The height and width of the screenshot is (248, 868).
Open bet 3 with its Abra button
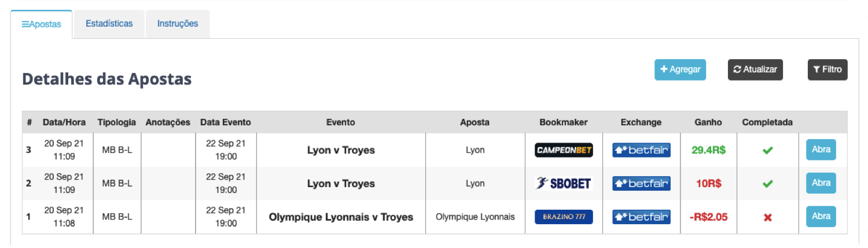point(821,149)
